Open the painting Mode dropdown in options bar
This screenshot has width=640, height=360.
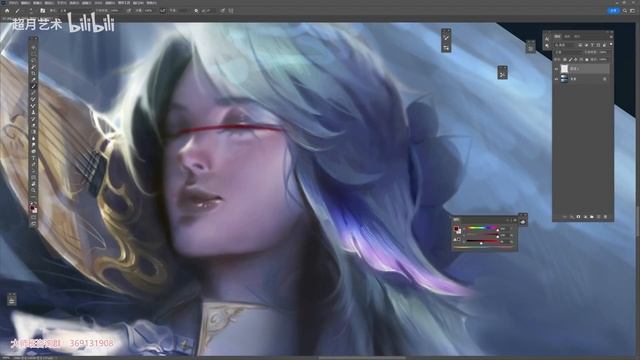[x=76, y=11]
